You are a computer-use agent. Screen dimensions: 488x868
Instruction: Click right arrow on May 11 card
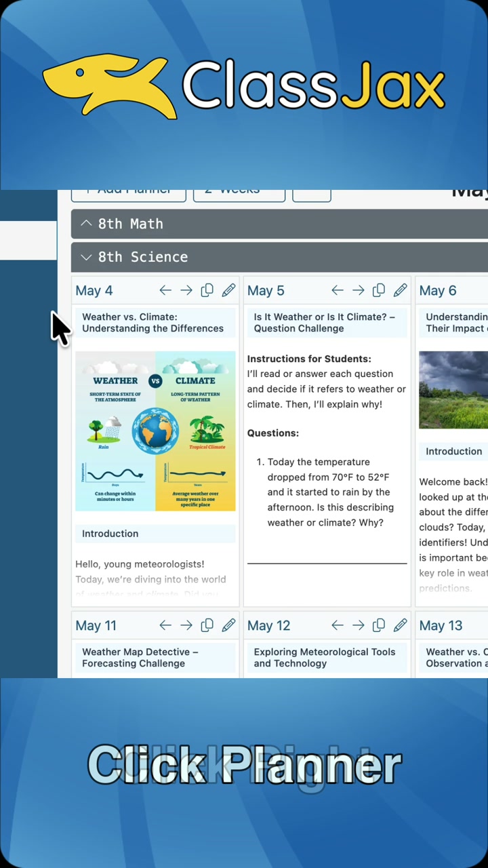186,625
